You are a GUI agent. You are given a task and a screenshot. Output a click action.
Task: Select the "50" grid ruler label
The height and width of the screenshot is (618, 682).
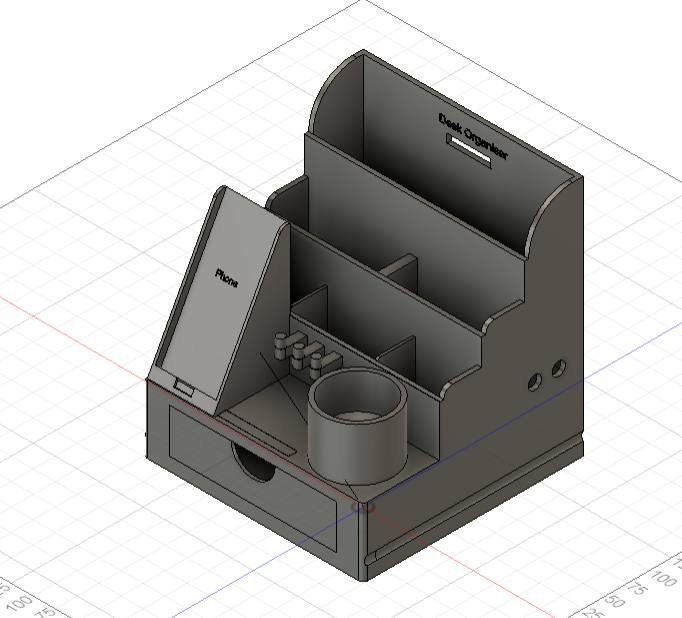(x=613, y=601)
